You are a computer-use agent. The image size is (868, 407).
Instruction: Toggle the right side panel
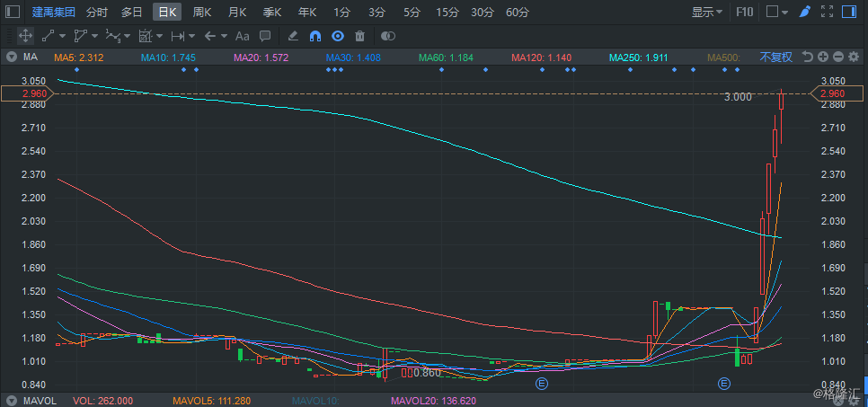point(851,12)
